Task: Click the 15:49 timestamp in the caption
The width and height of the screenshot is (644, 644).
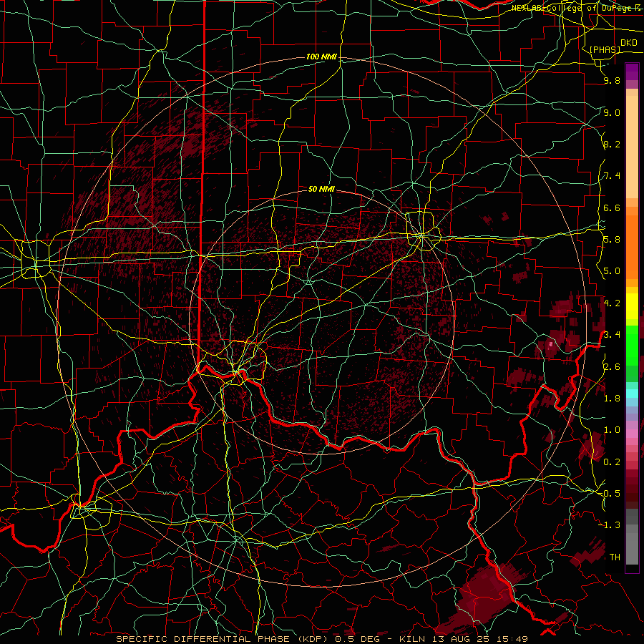Action: (x=511, y=639)
